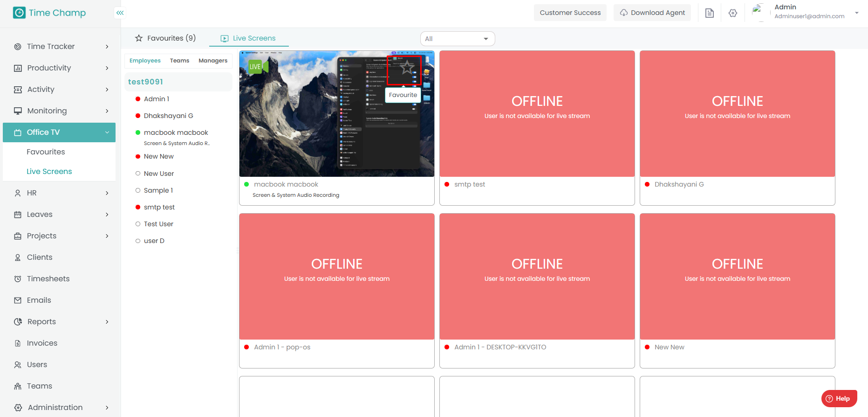This screenshot has width=868, height=417.
Task: Select employee Admin 1 in list
Action: (157, 99)
